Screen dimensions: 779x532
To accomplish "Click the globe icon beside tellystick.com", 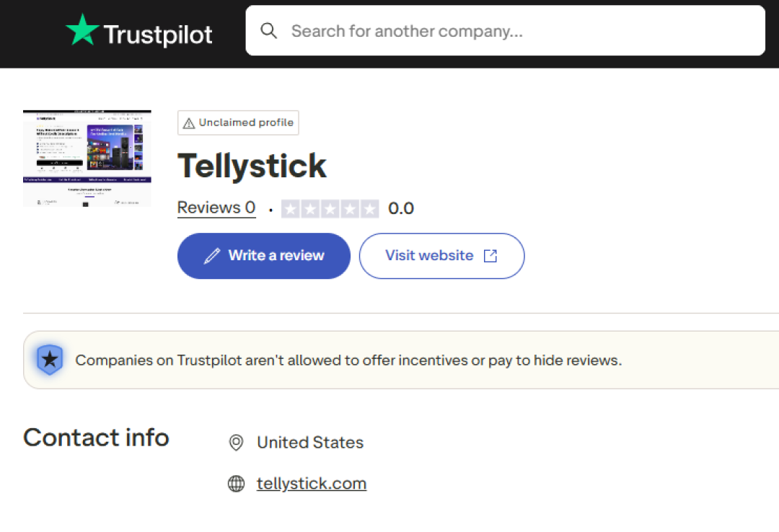I will [236, 484].
